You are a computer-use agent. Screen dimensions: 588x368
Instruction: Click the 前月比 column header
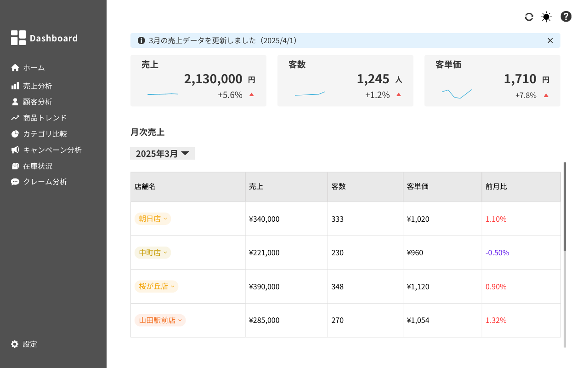point(496,187)
